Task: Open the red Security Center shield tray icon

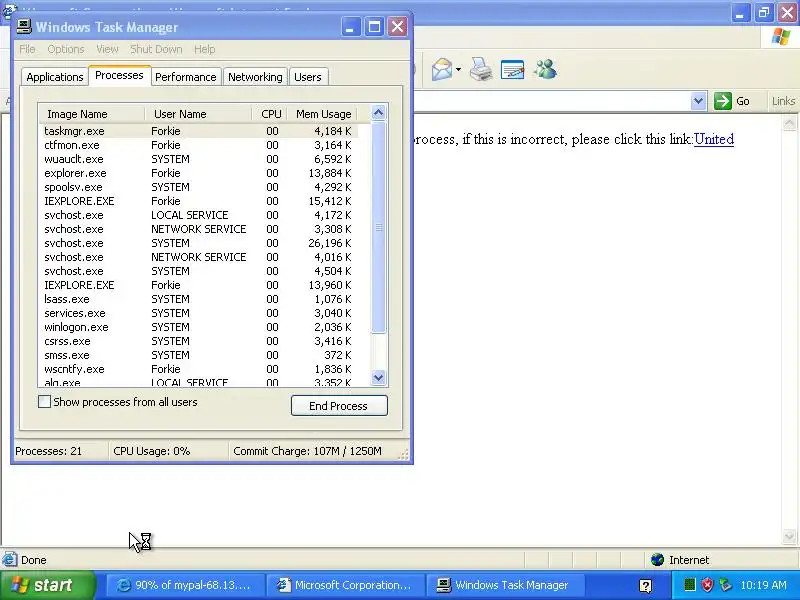Action: pos(707,585)
